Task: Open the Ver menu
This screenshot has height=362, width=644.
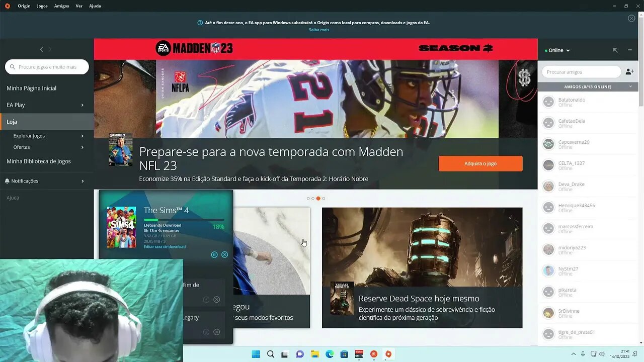Action: [79, 6]
